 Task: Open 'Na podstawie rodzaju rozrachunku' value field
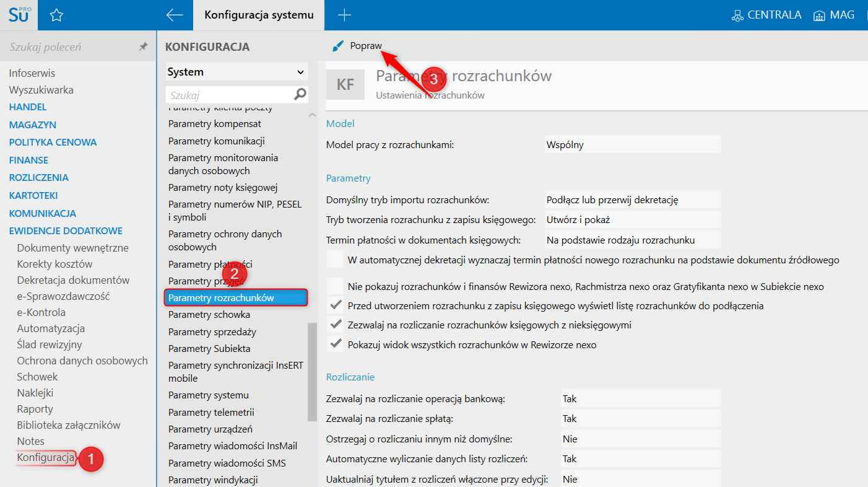click(x=632, y=240)
